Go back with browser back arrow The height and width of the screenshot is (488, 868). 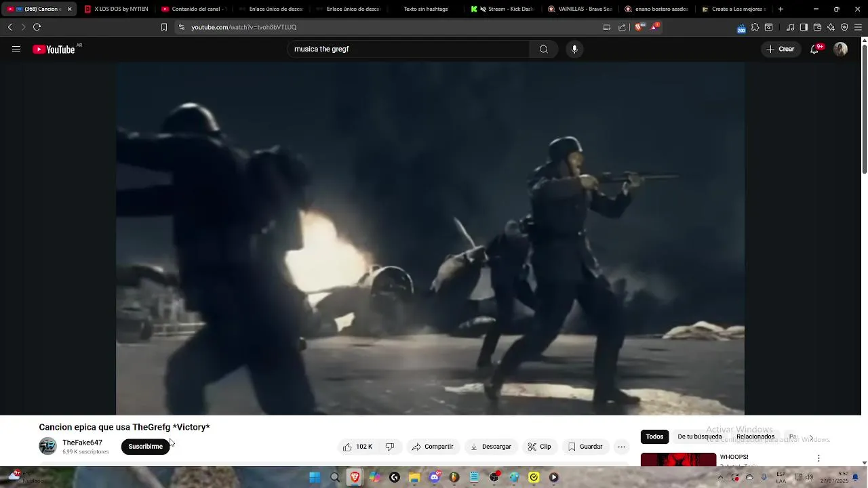coord(9,27)
